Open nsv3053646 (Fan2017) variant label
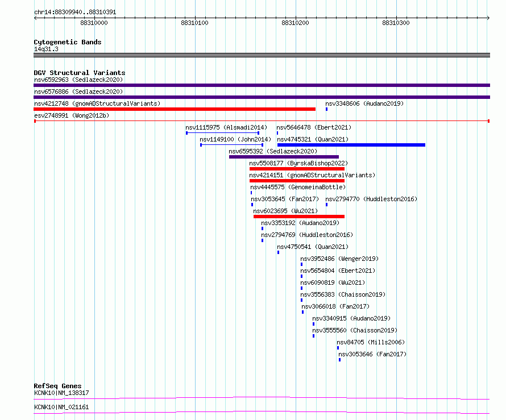The image size is (506, 420). pyautogui.click(x=372, y=354)
